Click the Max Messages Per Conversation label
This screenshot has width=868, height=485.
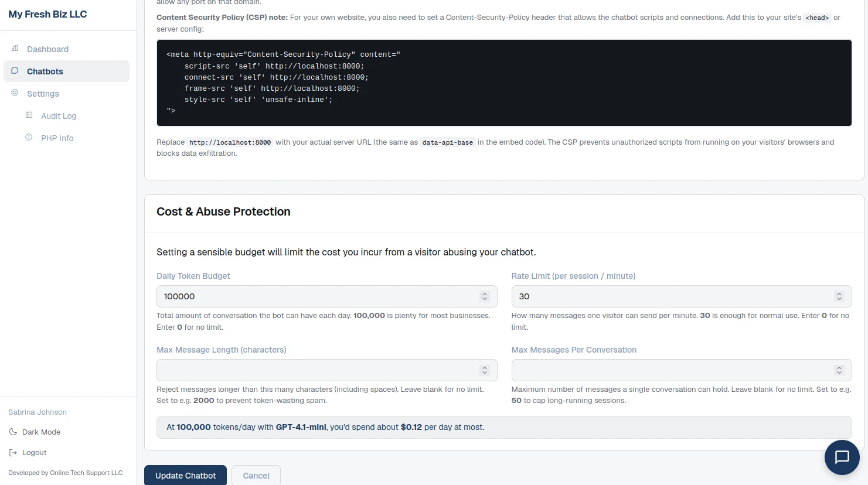574,350
